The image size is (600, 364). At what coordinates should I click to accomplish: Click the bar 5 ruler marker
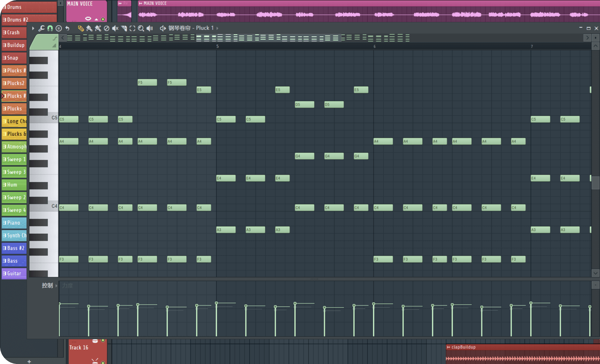click(x=217, y=46)
